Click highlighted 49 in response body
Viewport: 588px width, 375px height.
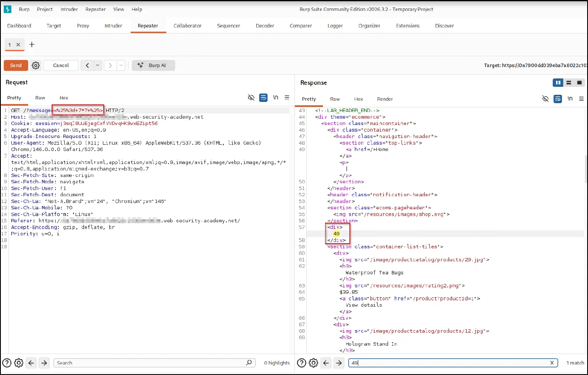[336, 234]
